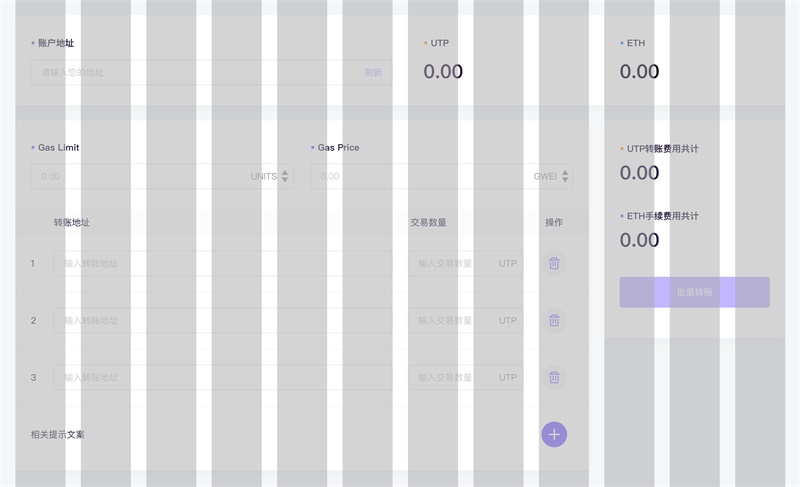Viewport: 800px width, 487px height.
Task: Focus the 账户地址 address input field
Action: tap(211, 72)
